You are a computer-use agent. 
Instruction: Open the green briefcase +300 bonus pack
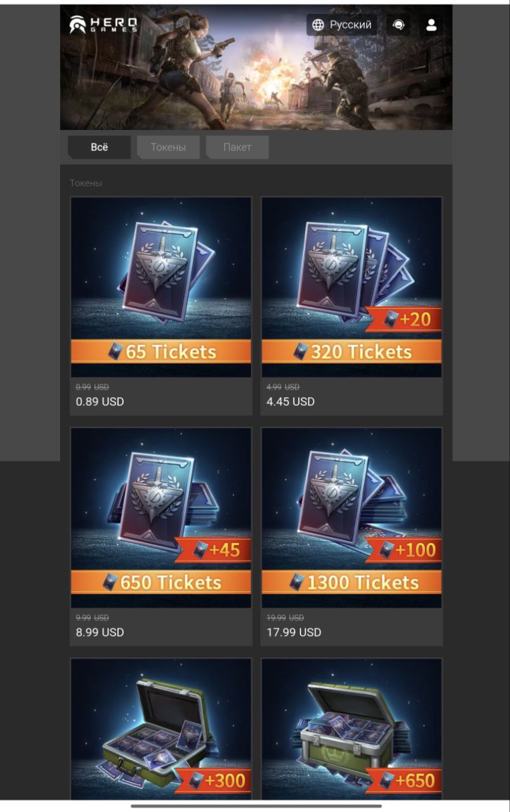click(161, 728)
